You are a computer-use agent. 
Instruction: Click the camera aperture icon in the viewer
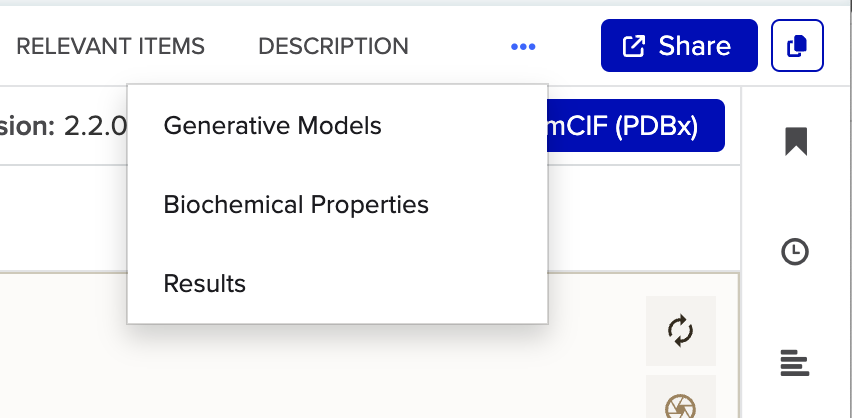680,404
